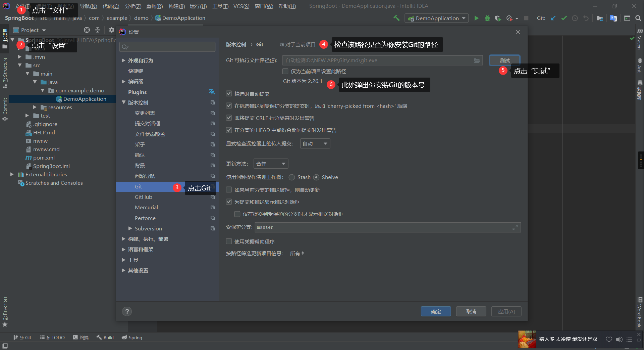The height and width of the screenshot is (350, 644).
Task: Click the music player playlist icon
Action: point(629,339)
